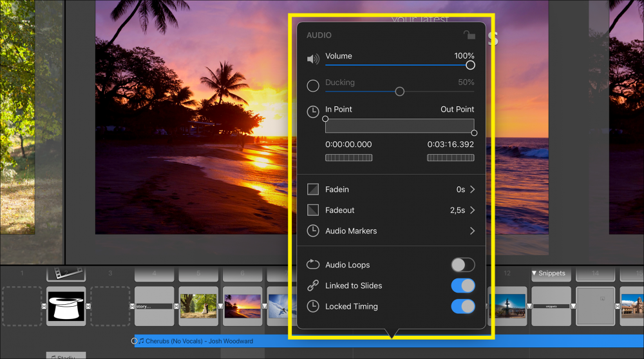Select the wedding couple slide thumbnail
This screenshot has width=644, height=359.
[x=198, y=306]
